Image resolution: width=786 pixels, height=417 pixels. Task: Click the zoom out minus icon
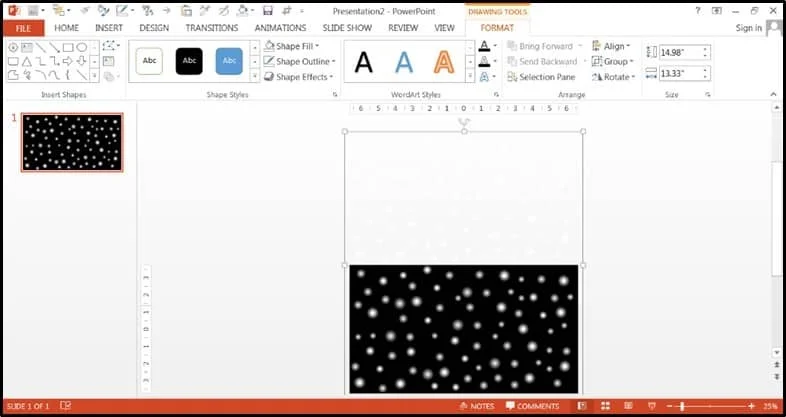(669, 406)
